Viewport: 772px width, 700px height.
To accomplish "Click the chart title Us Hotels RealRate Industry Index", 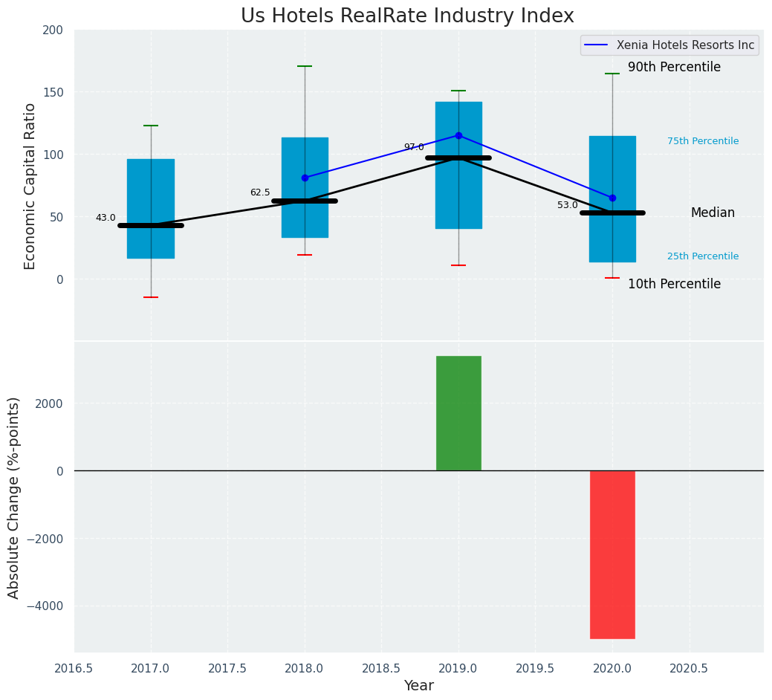I will 407,16.
